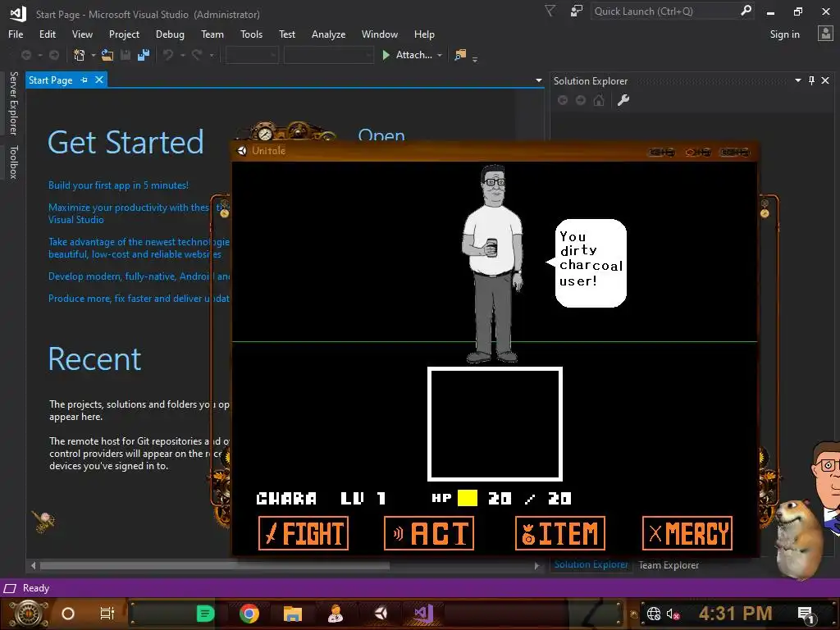This screenshot has height=630, width=840.
Task: Open the Toolbox side tab
Action: click(13, 162)
